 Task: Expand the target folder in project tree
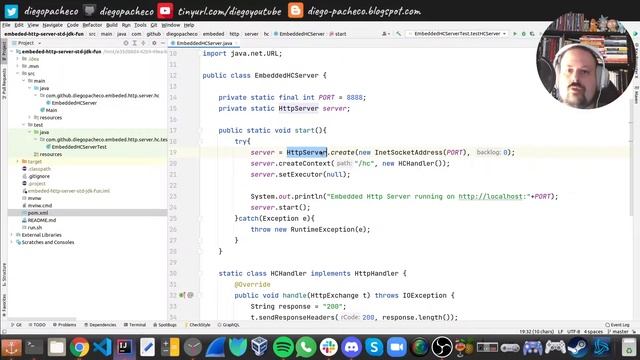pyautogui.click(x=18, y=162)
